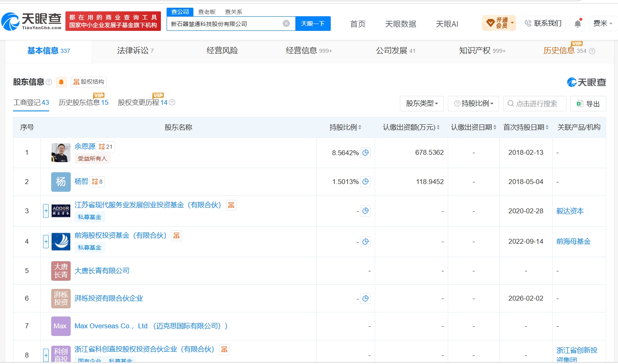Viewport: 618px width, 364px height.
Task: Open the Max avatar tile
Action: pos(61,326)
